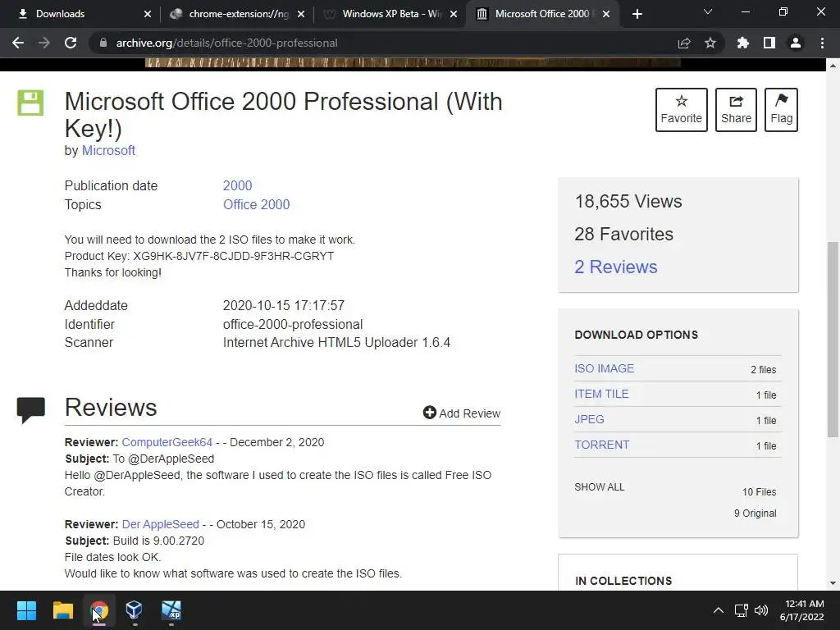Open the 2 Reviews link
840x630 pixels.
[x=615, y=267]
